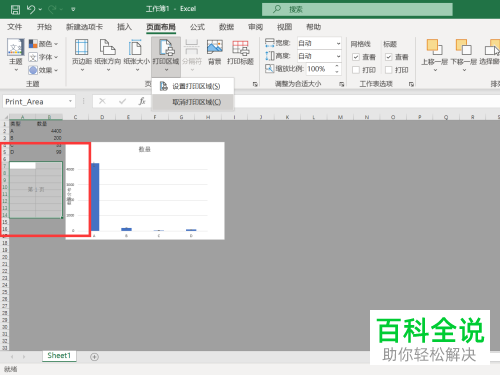Choose 取消打印区域(C) from the menu
Image resolution: width=500 pixels, height=375 pixels.
[x=193, y=102]
